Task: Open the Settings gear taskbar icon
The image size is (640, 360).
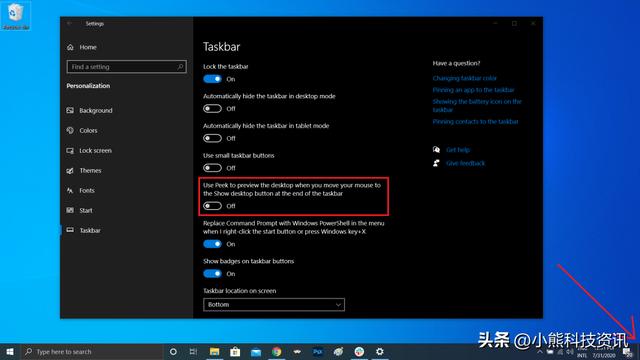Action: point(380,351)
